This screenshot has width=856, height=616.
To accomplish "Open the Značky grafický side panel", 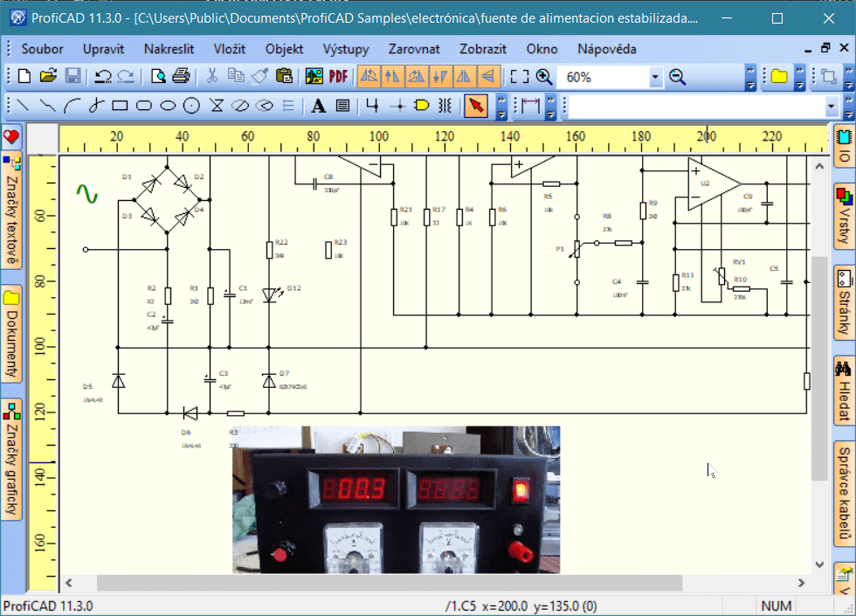I will pos(11,459).
